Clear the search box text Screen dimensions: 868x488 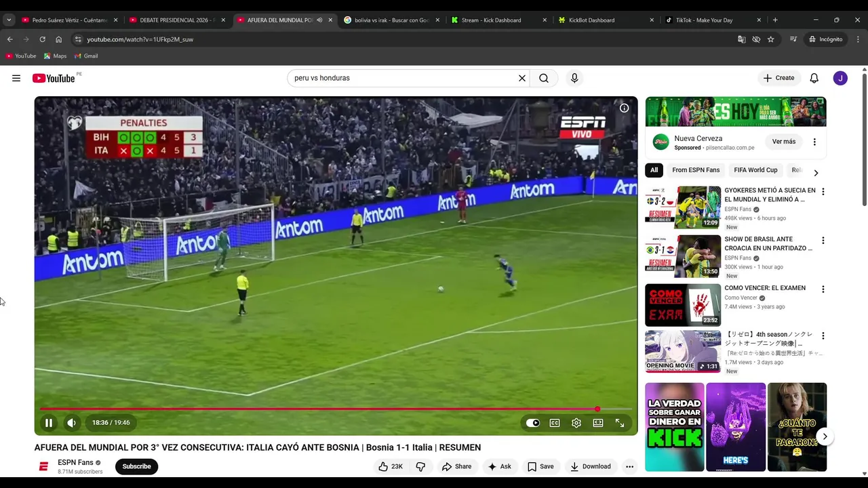point(522,78)
